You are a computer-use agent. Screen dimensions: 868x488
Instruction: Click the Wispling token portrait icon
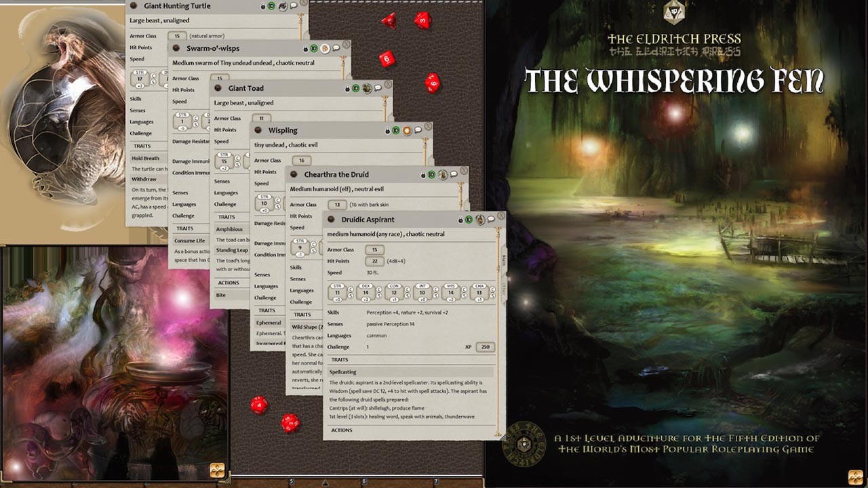point(407,130)
